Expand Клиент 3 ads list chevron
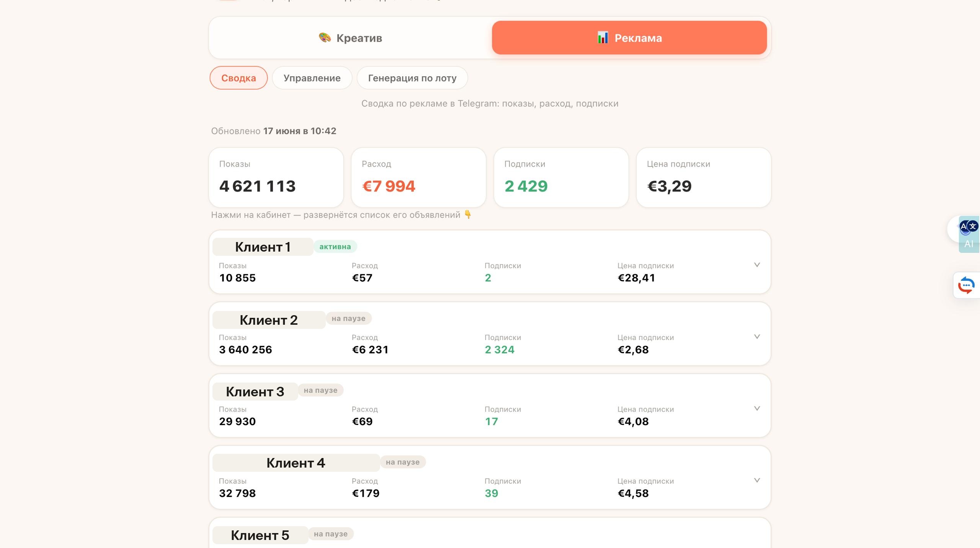980x548 pixels. click(757, 409)
